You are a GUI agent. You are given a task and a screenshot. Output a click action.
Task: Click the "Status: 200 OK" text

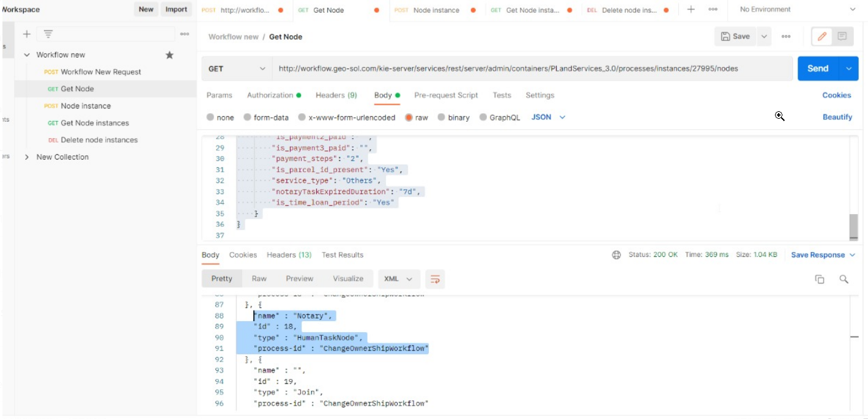point(653,255)
